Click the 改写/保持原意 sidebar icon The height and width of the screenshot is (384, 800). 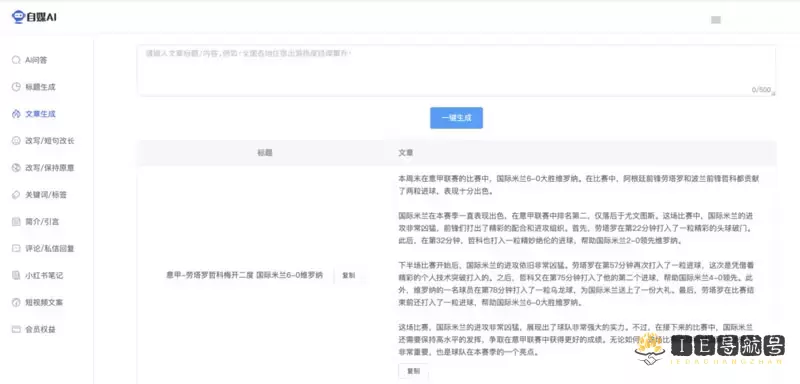point(16,168)
